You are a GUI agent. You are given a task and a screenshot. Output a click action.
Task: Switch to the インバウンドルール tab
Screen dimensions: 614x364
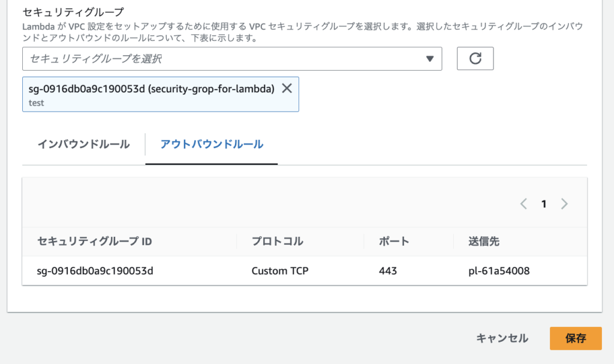[83, 145]
